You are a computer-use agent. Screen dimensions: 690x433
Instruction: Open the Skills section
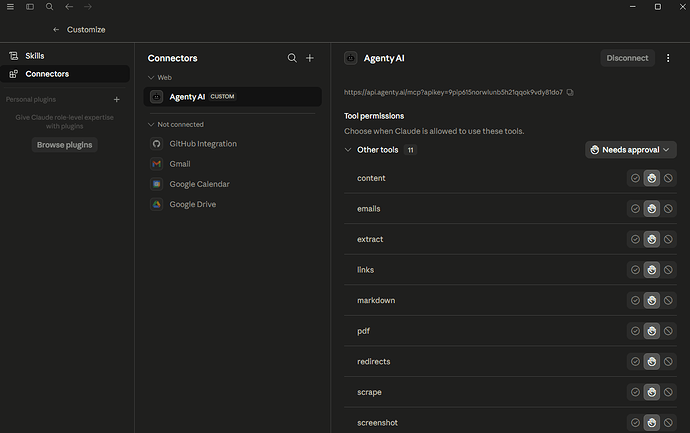point(65,56)
